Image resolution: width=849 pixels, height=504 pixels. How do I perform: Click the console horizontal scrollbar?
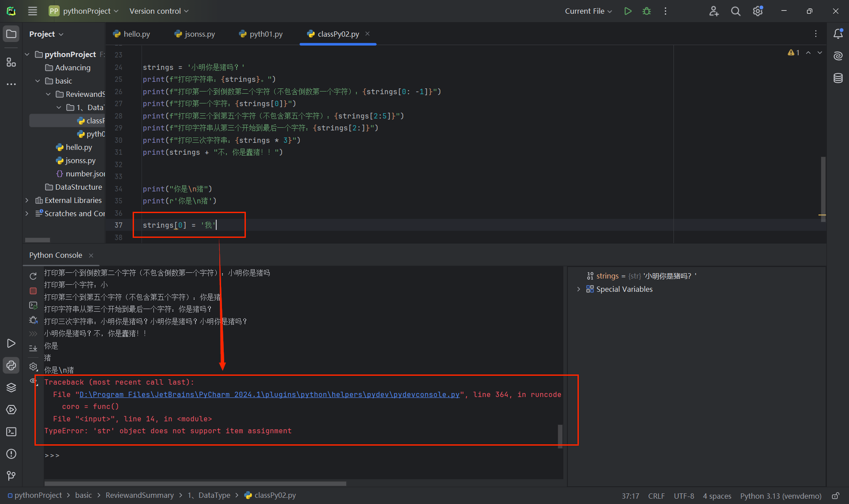(x=195, y=484)
